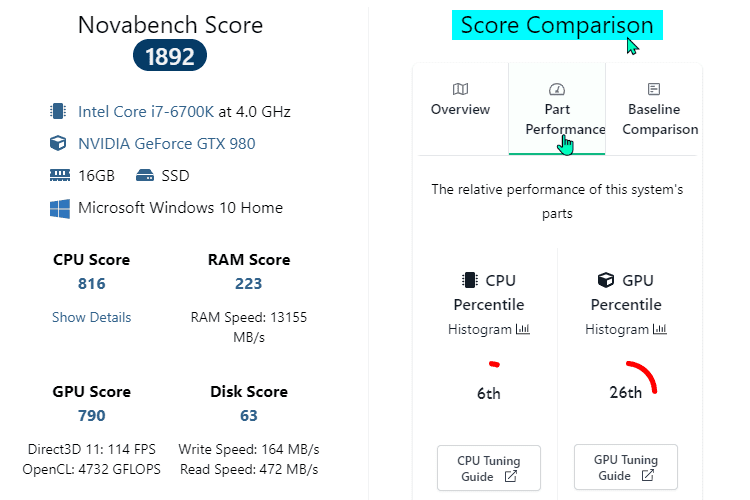Click the RAM memory icon beside 16GB
Image resolution: width=750 pixels, height=500 pixels.
[59, 176]
